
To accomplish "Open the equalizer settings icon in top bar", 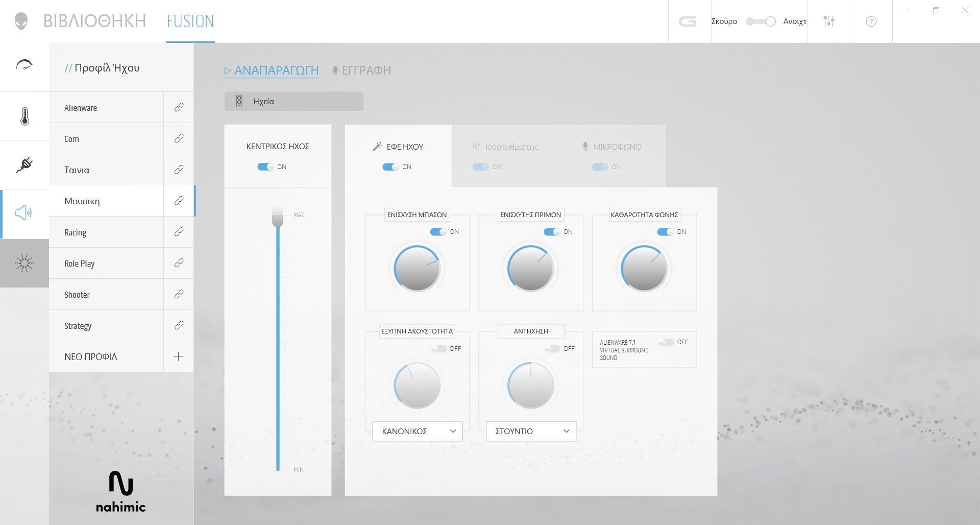I will [x=829, y=21].
